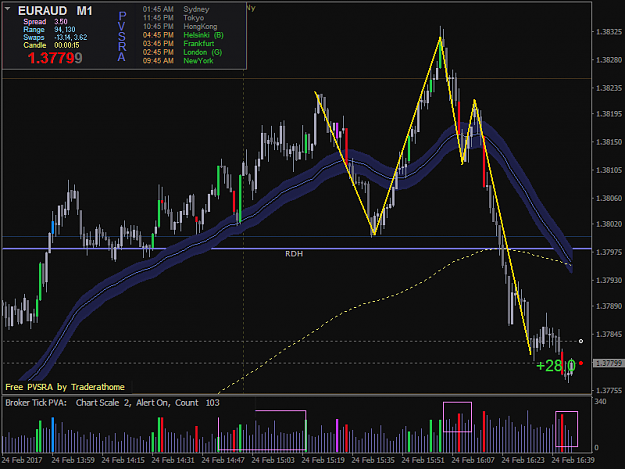The image size is (625, 469).
Task: Click price axis label 1.37755
Action: (x=609, y=390)
